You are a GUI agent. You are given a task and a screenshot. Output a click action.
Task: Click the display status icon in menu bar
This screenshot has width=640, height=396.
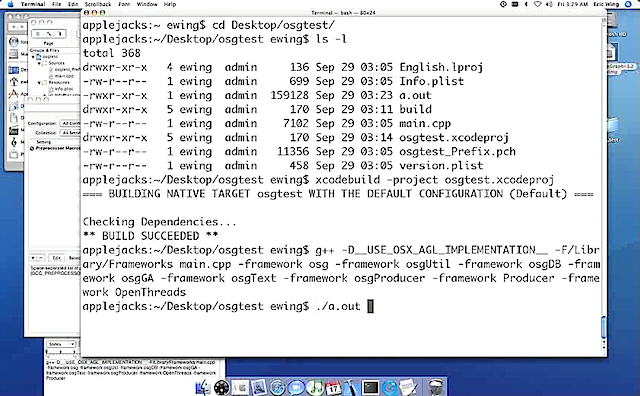click(515, 4)
